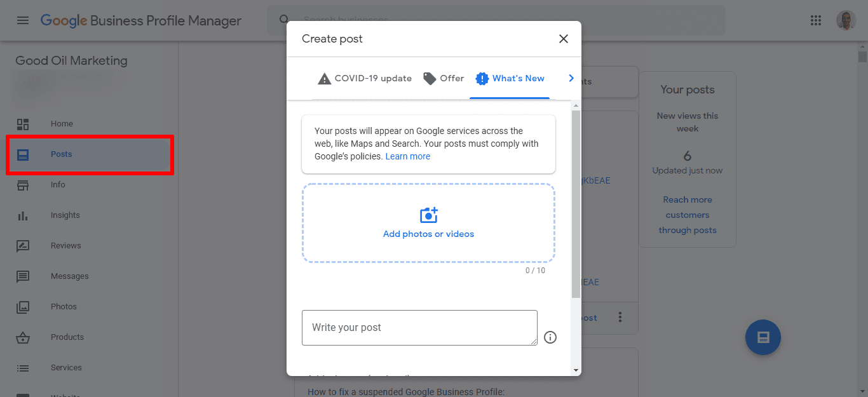
Task: Open the three-dot post options menu
Action: [x=620, y=318]
